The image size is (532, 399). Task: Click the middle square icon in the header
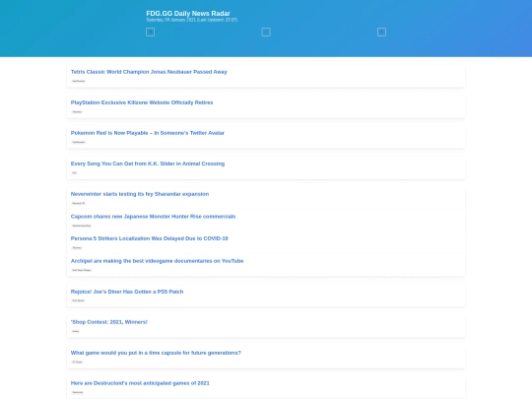(266, 33)
